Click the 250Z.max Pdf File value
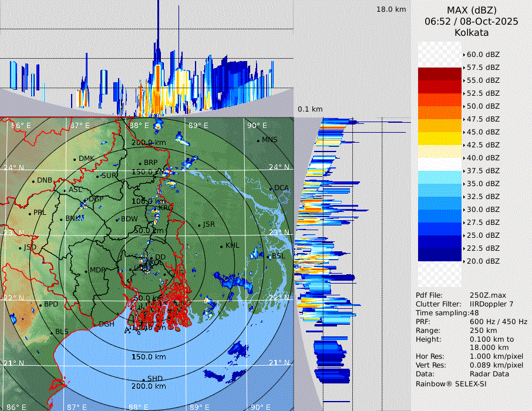 click(x=483, y=295)
